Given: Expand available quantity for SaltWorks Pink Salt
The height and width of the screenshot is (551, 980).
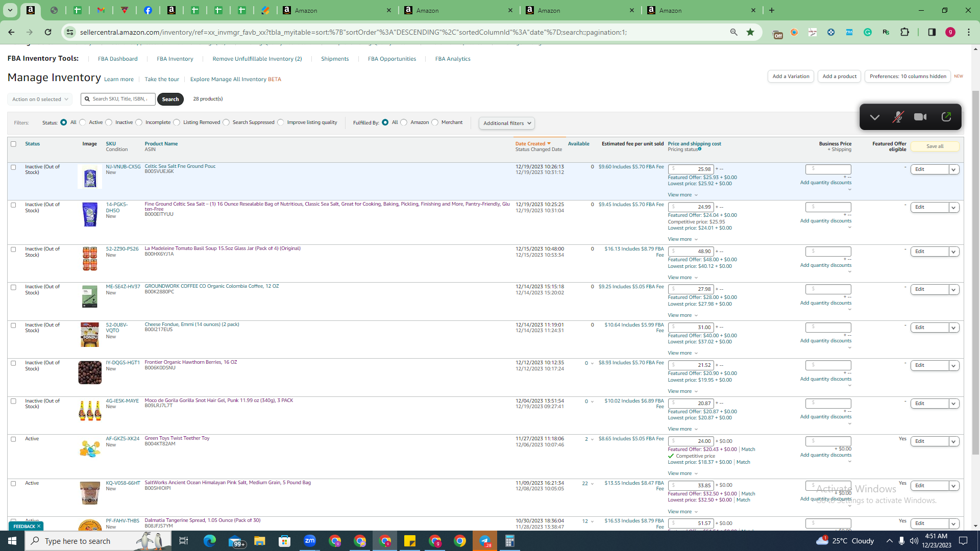Looking at the screenshot, I should [592, 484].
